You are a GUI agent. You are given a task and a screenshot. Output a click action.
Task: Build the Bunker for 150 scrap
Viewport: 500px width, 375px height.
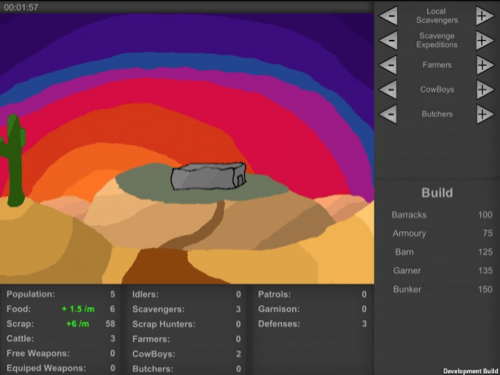pos(442,289)
